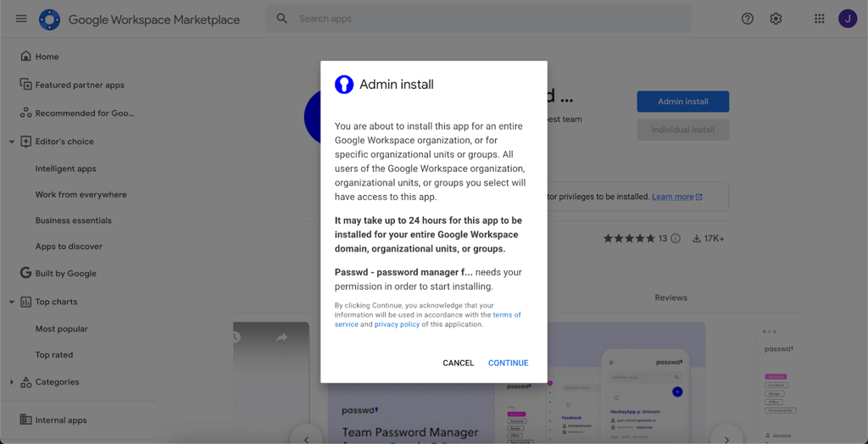
Task: Click the Google Workspace Marketplace logo
Action: point(49,20)
